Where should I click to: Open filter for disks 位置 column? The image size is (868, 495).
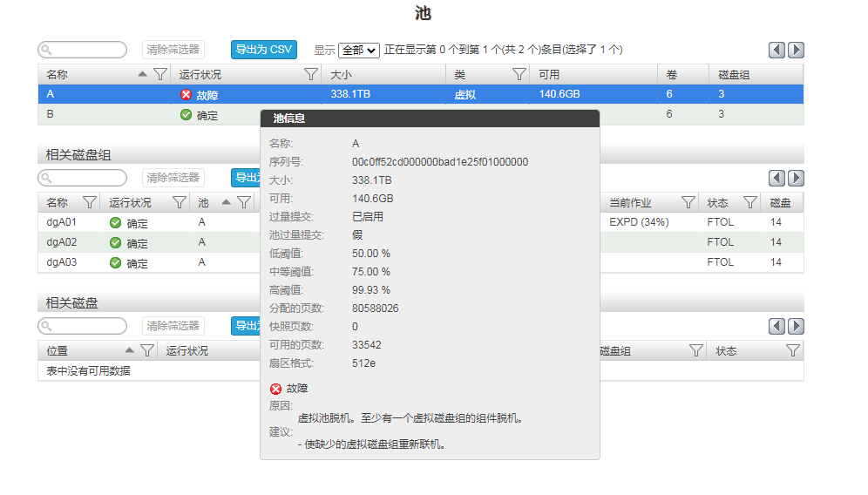pos(146,350)
